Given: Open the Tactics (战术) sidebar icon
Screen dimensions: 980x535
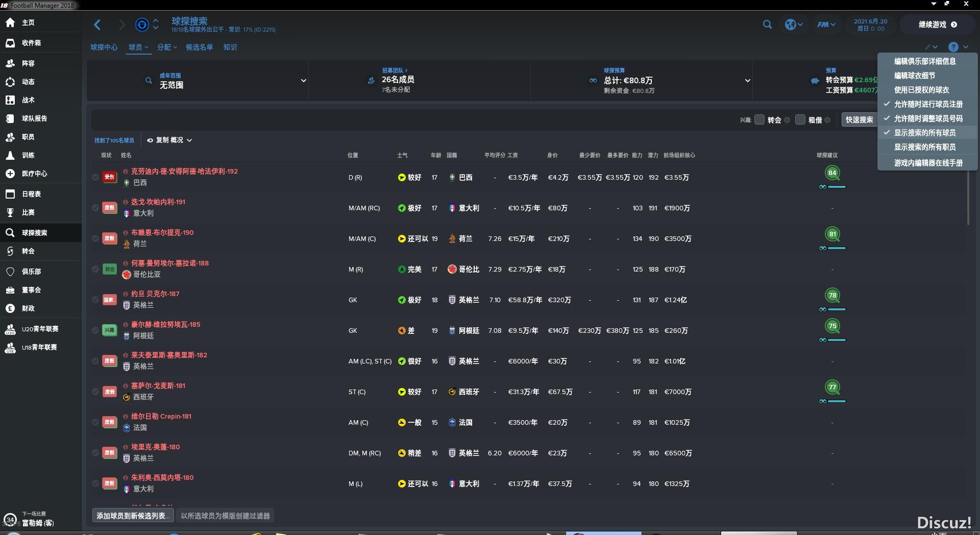Looking at the screenshot, I should [x=10, y=100].
